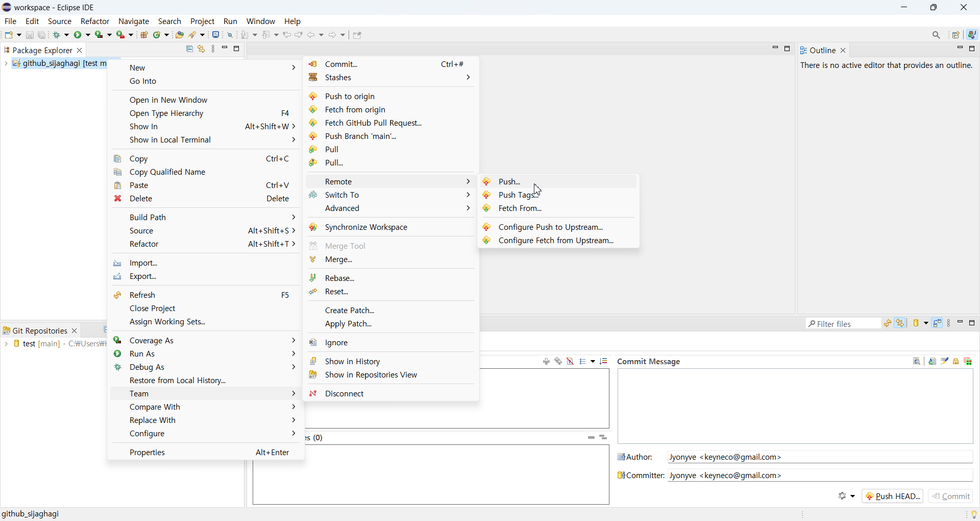Select Properties in the context menu
The height and width of the screenshot is (521, 980).
(206, 453)
